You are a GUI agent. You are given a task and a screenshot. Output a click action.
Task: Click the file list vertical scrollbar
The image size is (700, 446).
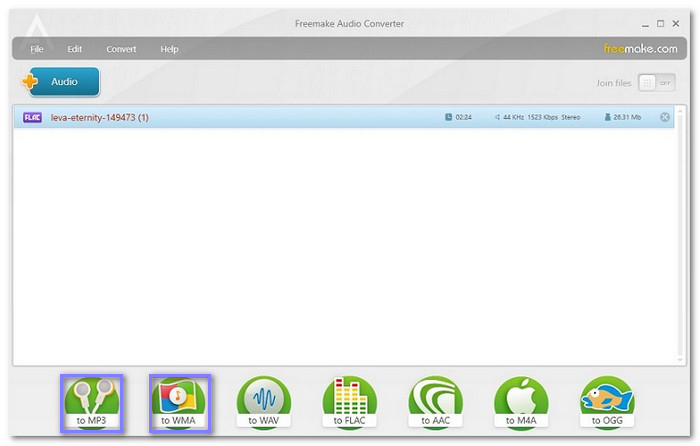680,234
